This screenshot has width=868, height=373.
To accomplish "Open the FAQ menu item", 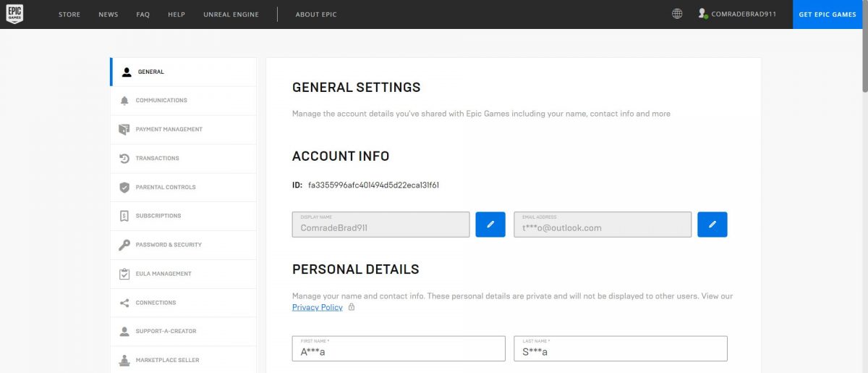I will 142,14.
